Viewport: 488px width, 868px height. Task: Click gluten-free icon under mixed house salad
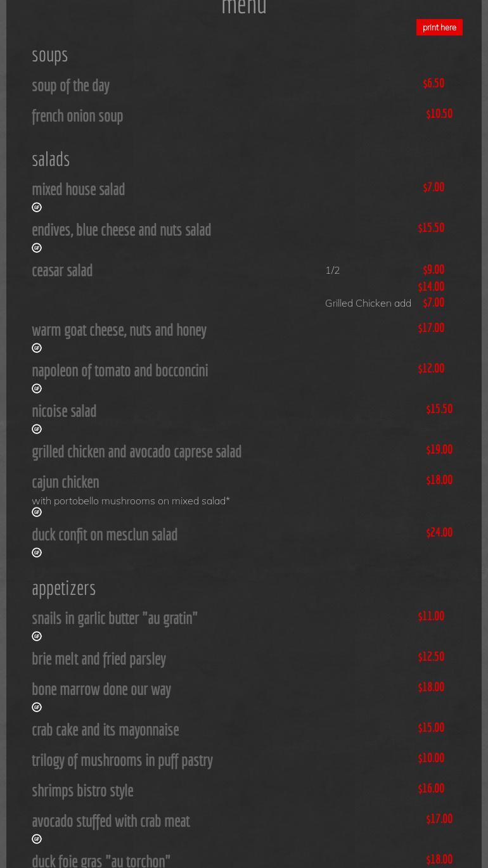[x=37, y=207]
